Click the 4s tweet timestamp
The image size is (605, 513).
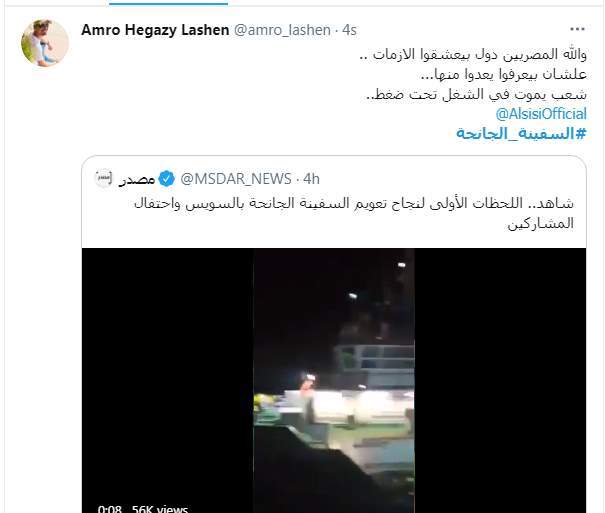coord(349,30)
